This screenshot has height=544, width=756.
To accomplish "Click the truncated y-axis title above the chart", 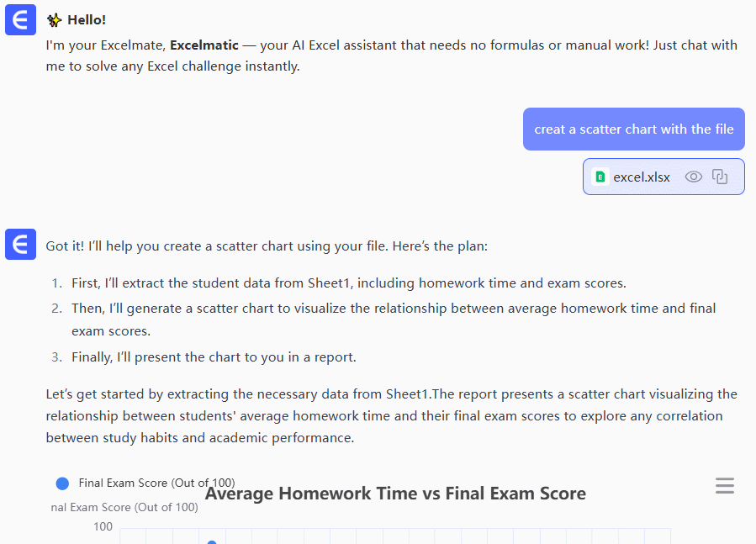I will 124,507.
